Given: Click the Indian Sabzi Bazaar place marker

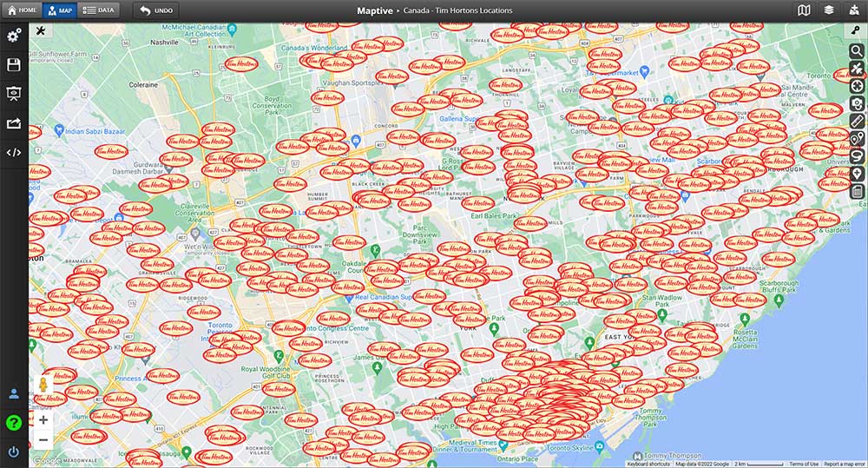Looking at the screenshot, I should click(x=59, y=131).
